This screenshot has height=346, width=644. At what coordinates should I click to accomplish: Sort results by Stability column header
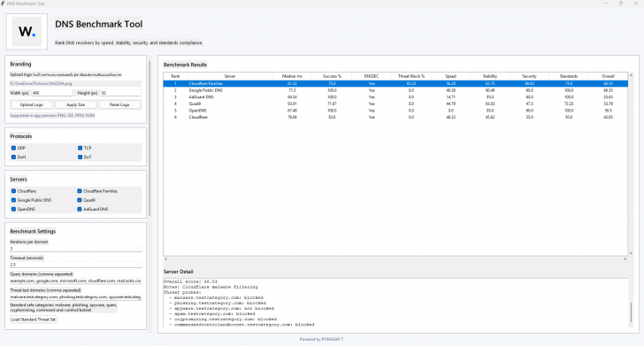(490, 76)
